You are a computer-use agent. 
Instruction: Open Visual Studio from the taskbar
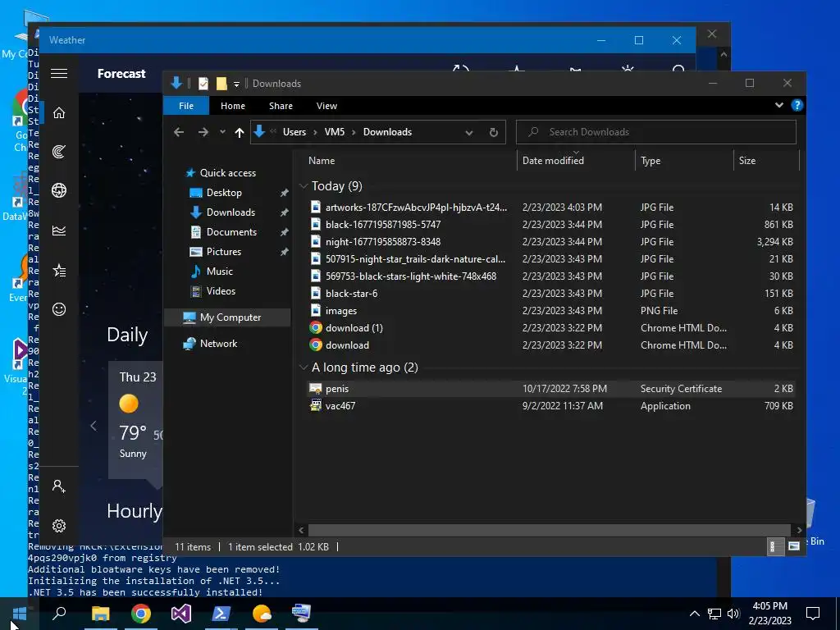tap(181, 614)
